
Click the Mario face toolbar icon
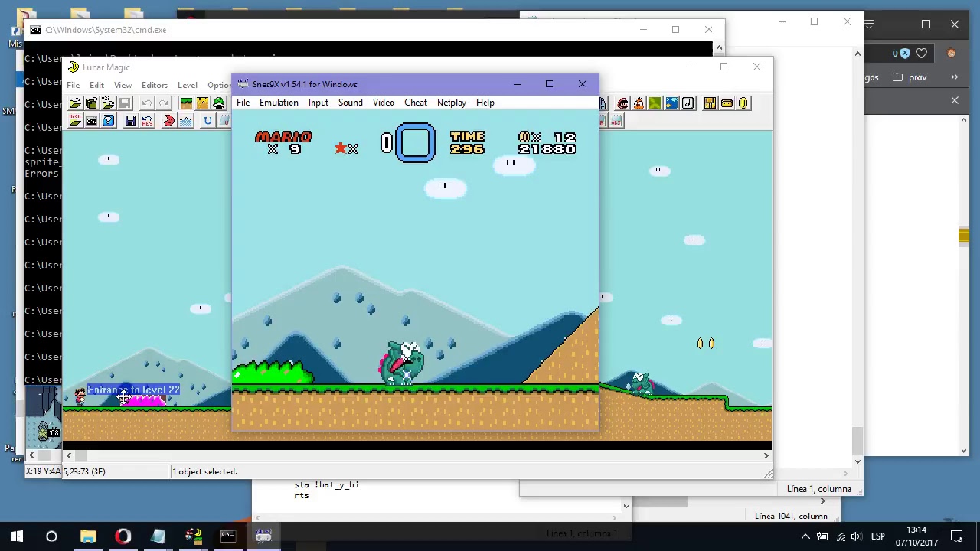tap(622, 103)
